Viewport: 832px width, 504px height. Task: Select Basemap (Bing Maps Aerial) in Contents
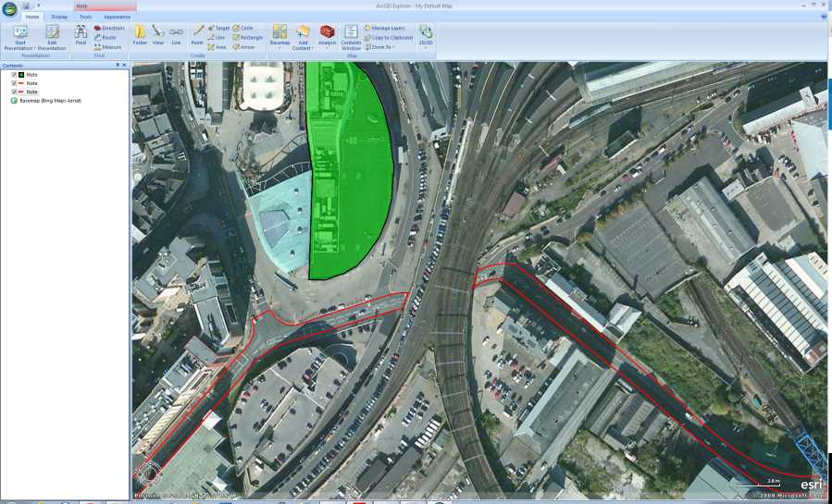50,100
